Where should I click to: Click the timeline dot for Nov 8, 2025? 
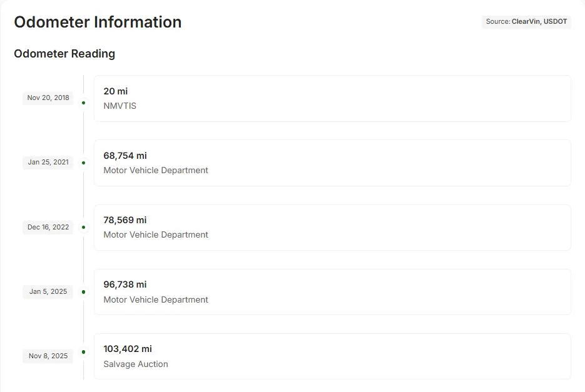[84, 352]
